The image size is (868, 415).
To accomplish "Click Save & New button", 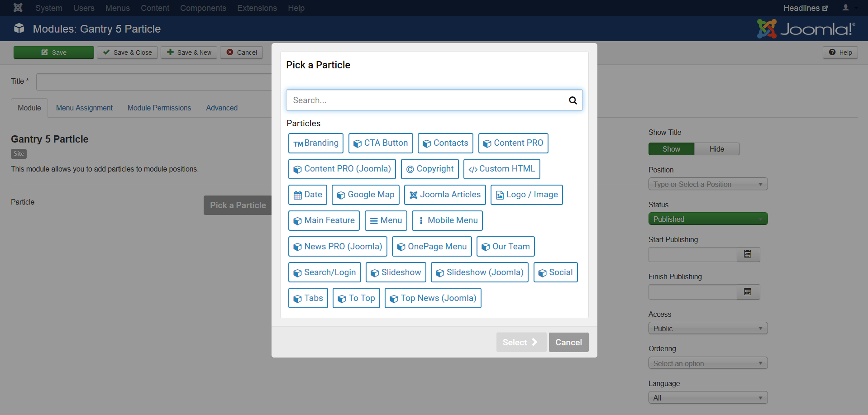I will [x=189, y=52].
